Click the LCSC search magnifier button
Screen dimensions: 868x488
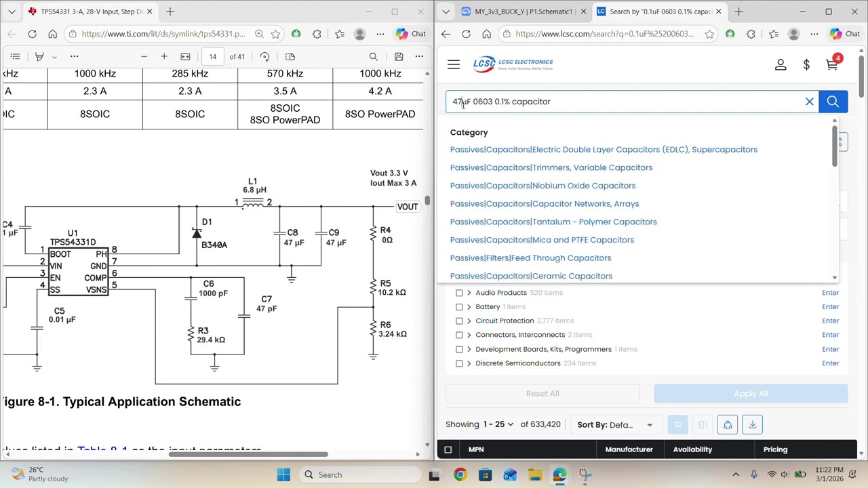click(833, 102)
